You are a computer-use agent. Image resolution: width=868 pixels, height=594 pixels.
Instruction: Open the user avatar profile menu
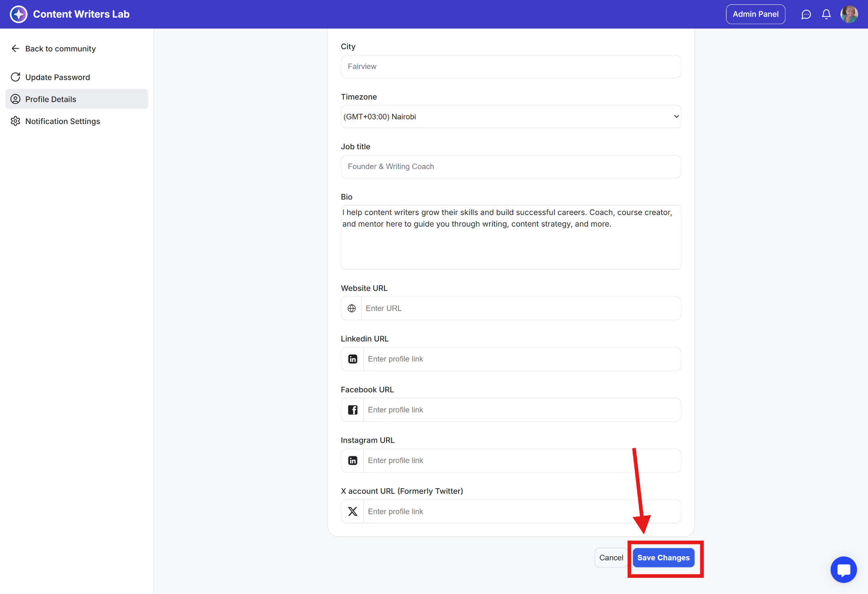[849, 14]
